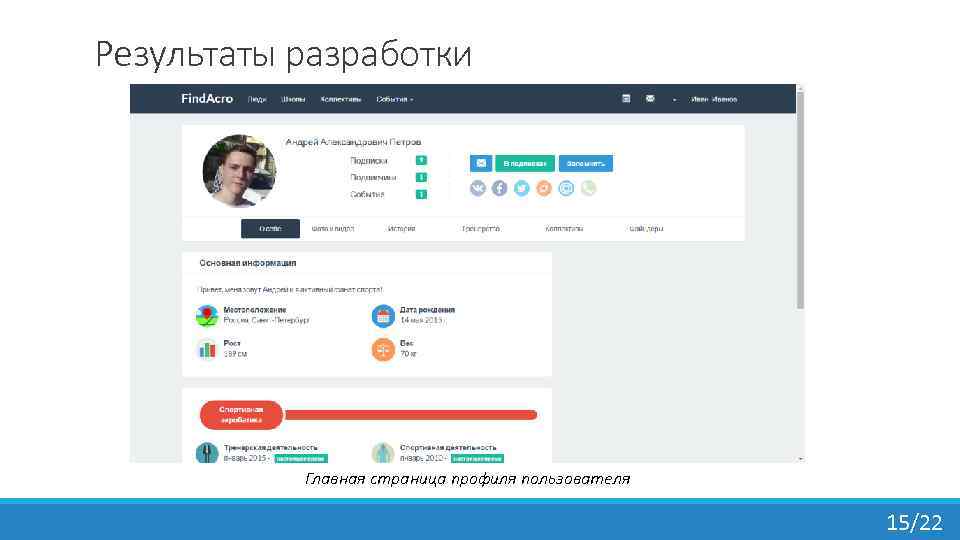This screenshot has height=540, width=960.
Task: Switch to the last profile tab
Action: 647,228
